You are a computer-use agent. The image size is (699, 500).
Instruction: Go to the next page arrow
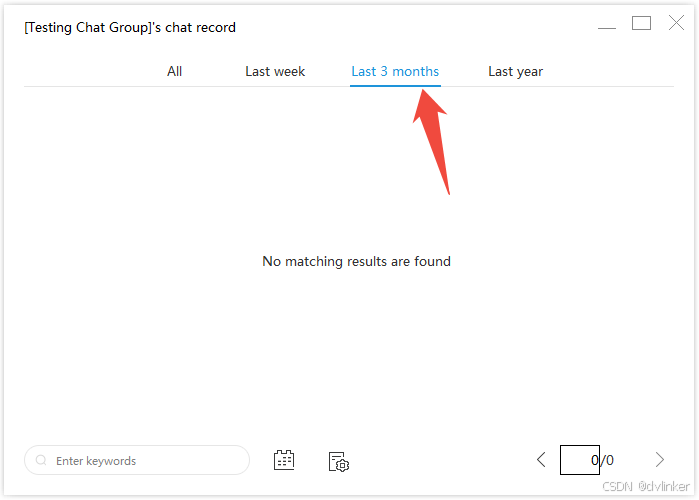[660, 459]
